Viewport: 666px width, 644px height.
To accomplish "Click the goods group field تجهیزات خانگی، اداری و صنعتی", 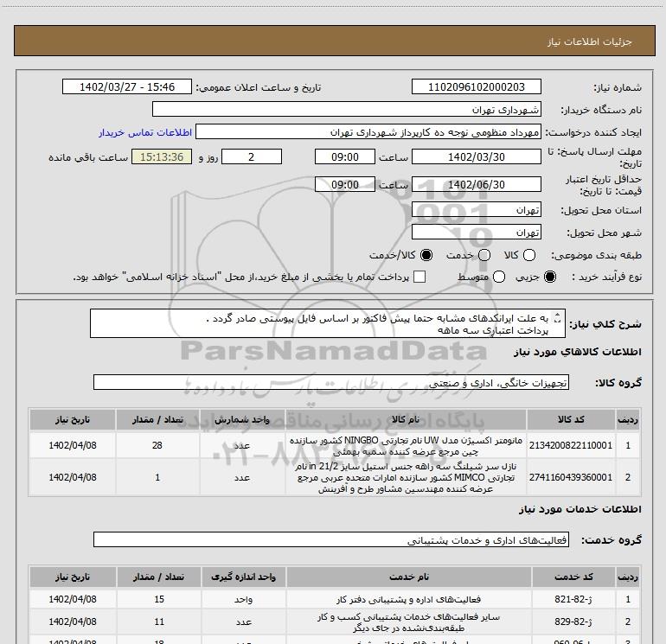I will click(x=331, y=382).
